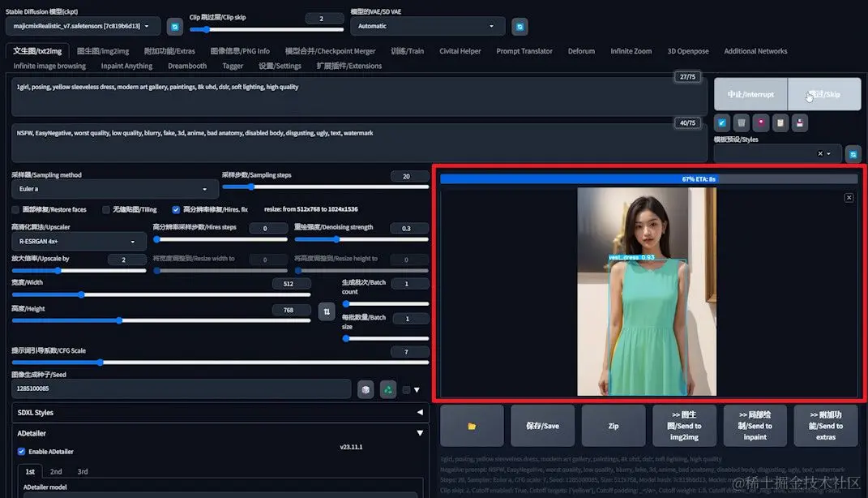This screenshot has height=498, width=868.
Task: Toggle Tiling checkbox
Action: coord(105,209)
